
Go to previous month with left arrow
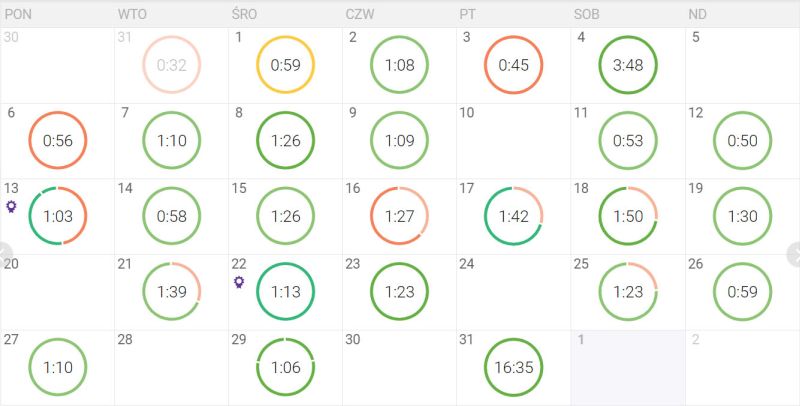pos(4,250)
